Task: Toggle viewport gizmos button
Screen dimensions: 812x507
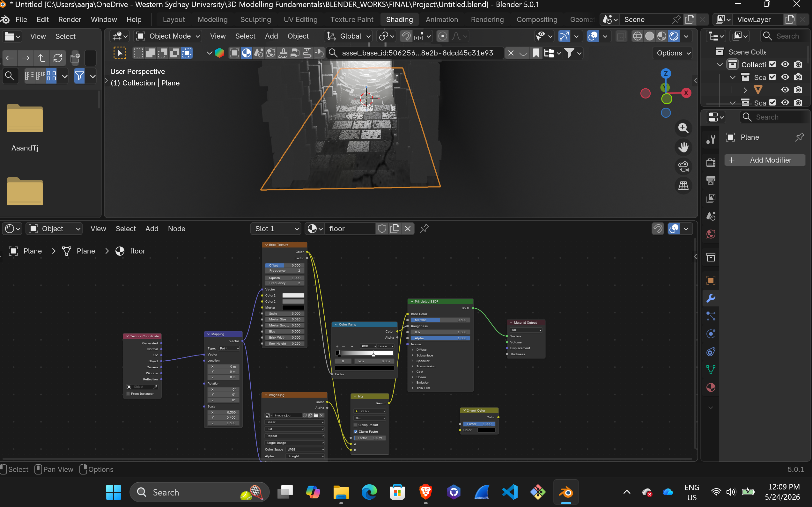Action: (x=564, y=36)
